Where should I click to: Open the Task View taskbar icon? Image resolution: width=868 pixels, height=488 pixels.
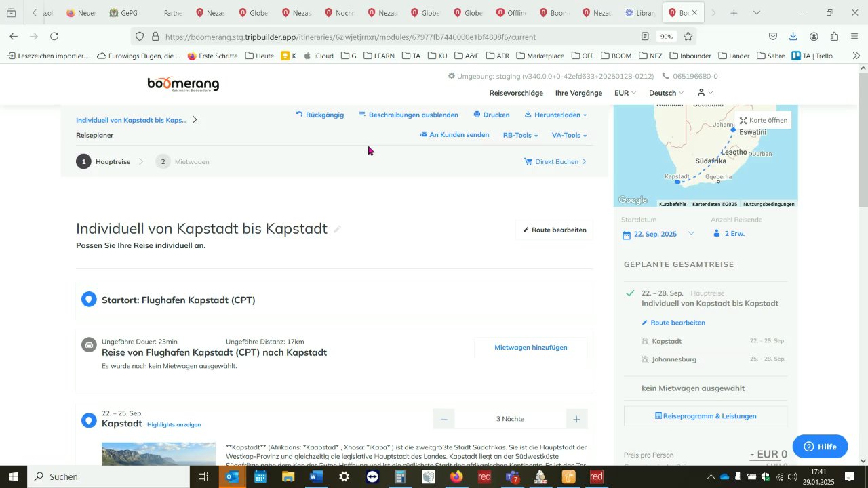pos(203,476)
